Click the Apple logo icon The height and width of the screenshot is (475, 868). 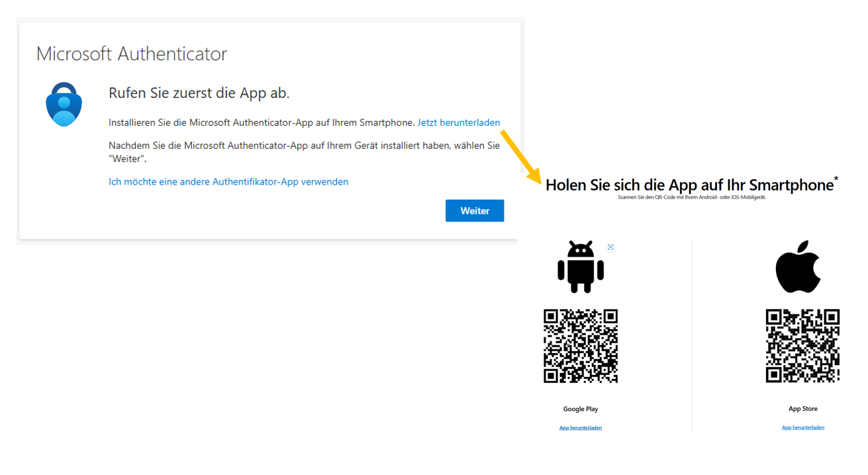click(x=798, y=267)
